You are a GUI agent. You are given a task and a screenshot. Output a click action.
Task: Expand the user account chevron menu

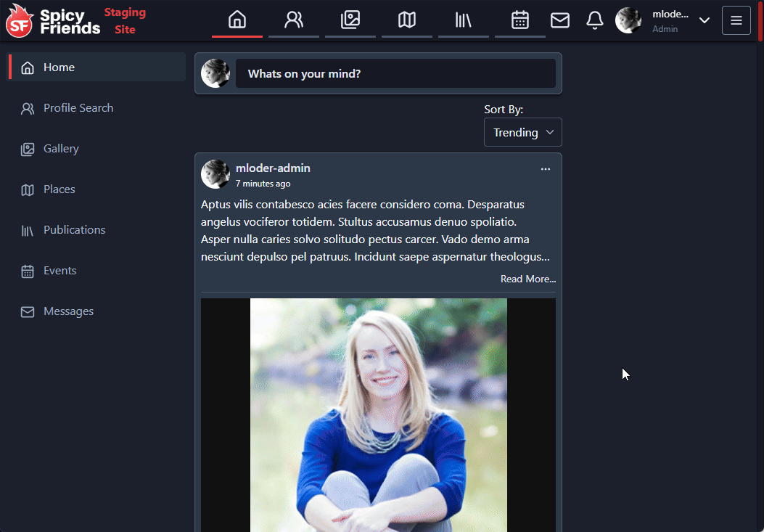pyautogui.click(x=704, y=20)
